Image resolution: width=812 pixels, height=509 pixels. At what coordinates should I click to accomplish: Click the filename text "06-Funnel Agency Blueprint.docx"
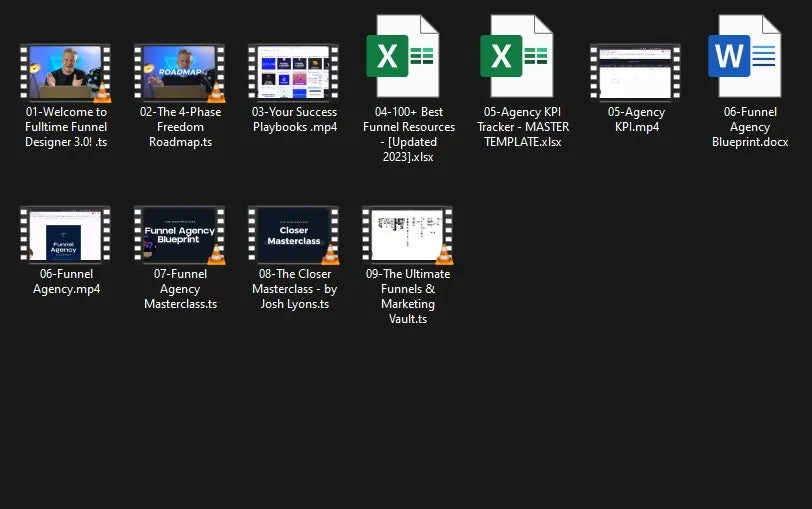tap(749, 127)
